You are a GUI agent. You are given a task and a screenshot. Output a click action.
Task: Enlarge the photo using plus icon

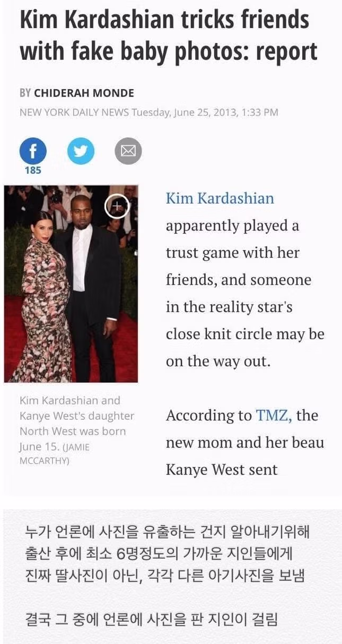(117, 206)
